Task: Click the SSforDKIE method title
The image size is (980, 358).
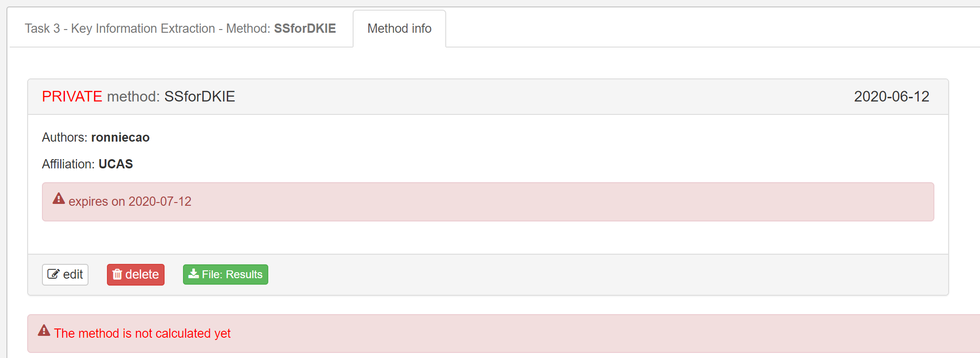Action: coord(200,96)
